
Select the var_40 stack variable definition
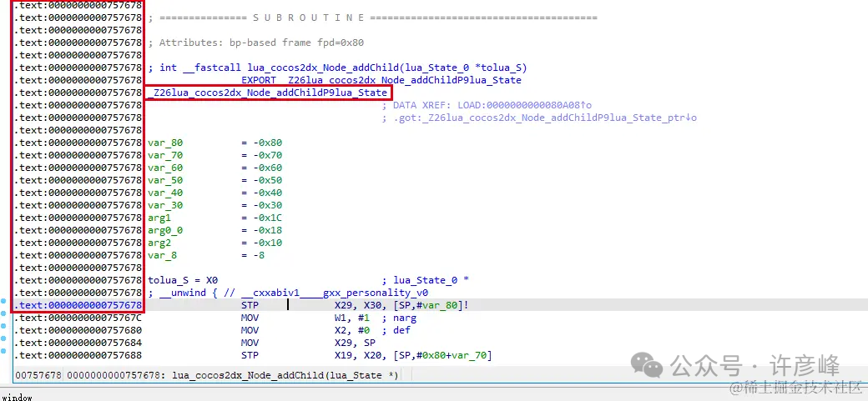pos(165,193)
